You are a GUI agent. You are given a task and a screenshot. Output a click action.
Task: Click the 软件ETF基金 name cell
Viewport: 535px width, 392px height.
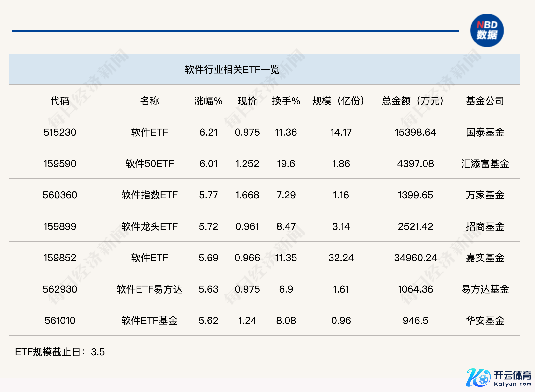click(149, 321)
